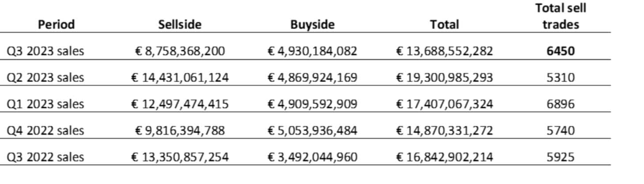This screenshot has width=644, height=184.
Task: Click the Sellside value € 8,758,368,200
Action: pos(180,51)
